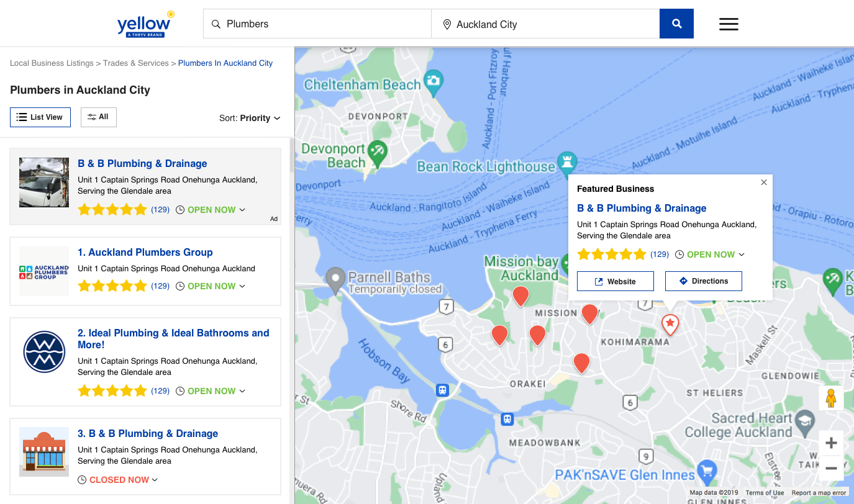Image resolution: width=854 pixels, height=504 pixels.
Task: Expand OPEN NOW hours for Auckland Plumbers Group
Action: tap(242, 286)
